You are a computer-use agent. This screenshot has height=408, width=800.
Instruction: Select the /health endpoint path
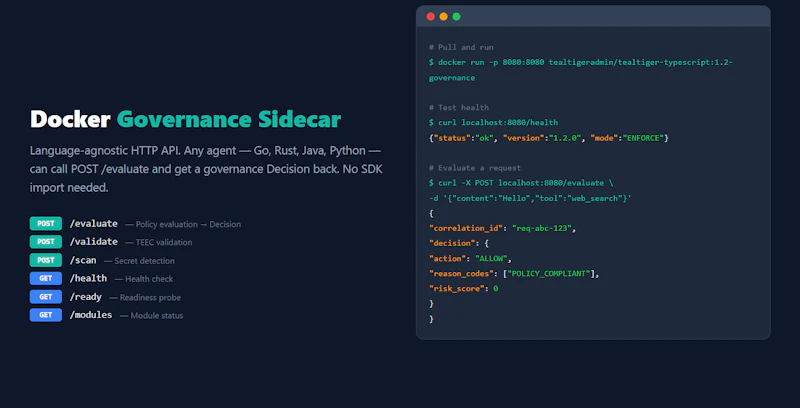click(x=88, y=278)
